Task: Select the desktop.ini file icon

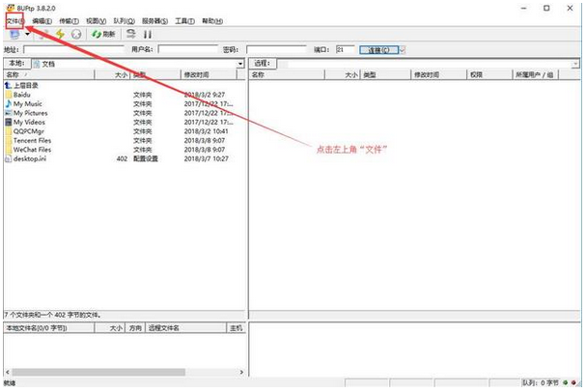Action: [9, 158]
